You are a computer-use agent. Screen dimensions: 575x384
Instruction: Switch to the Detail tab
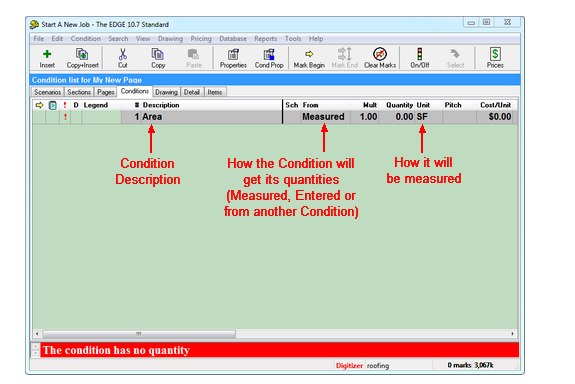192,92
